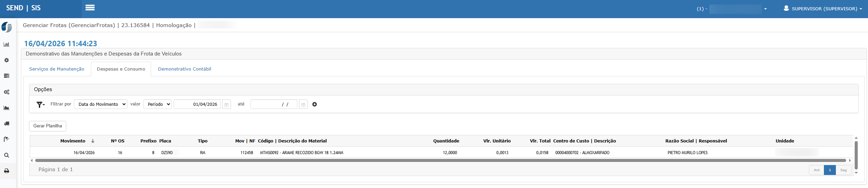
Task: Click the Seg next page button
Action: [x=843, y=170]
